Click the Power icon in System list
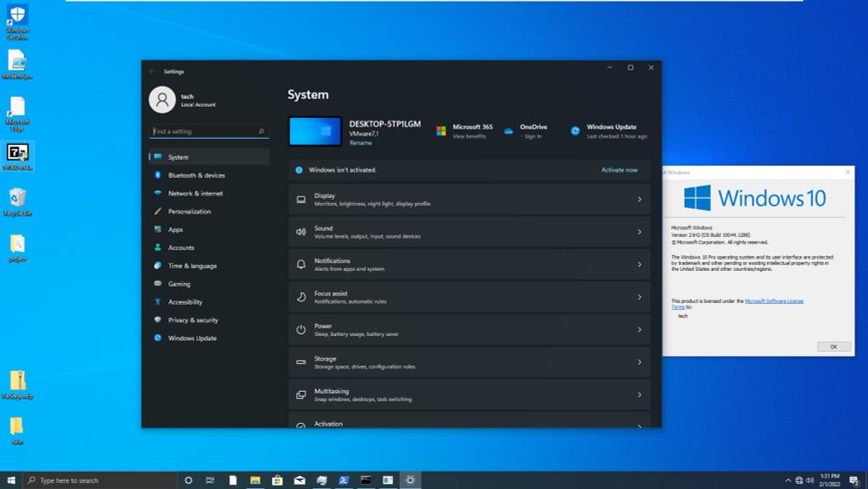The image size is (868, 489). point(301,329)
